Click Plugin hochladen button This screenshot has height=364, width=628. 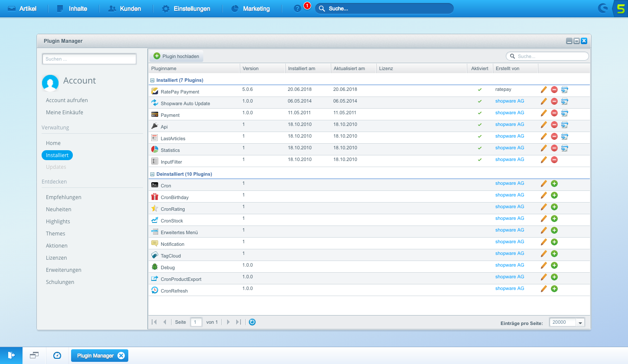177,56
